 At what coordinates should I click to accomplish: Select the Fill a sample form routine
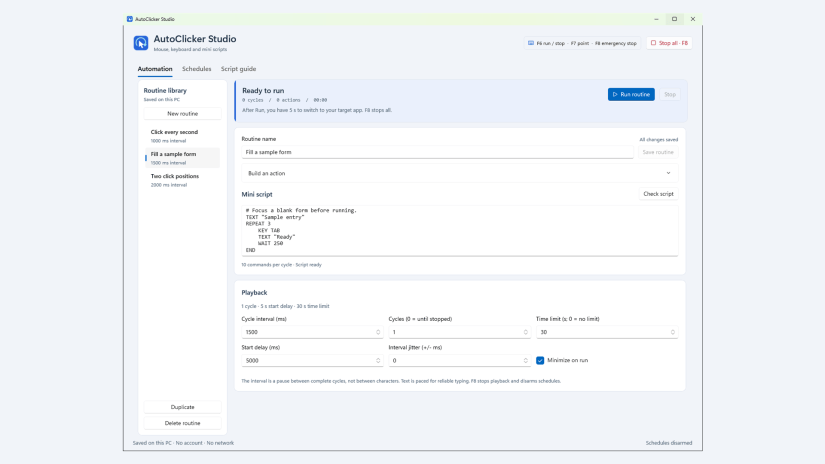pos(183,158)
